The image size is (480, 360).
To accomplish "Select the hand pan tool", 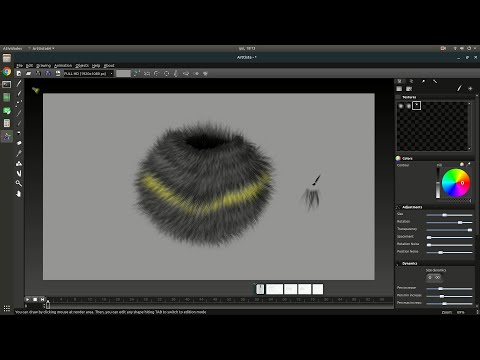I will [19, 194].
